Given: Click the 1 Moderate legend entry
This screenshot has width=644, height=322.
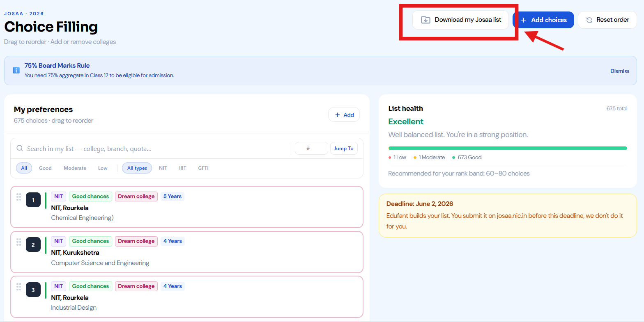Looking at the screenshot, I should tap(429, 158).
